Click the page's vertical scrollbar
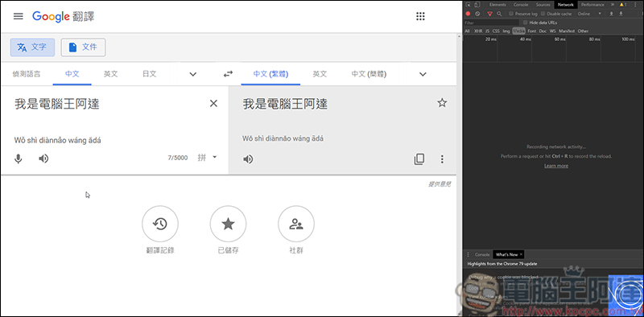This screenshot has height=317, width=644. click(459, 175)
